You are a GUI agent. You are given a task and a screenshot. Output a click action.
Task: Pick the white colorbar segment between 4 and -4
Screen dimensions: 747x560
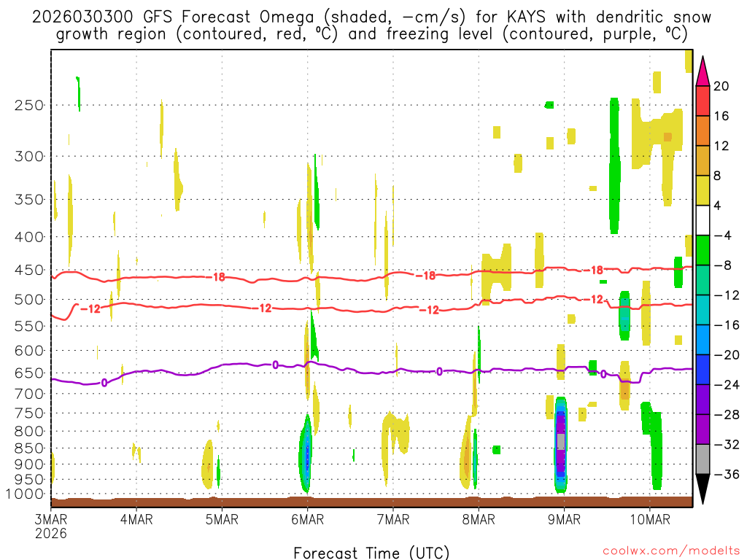pos(703,220)
